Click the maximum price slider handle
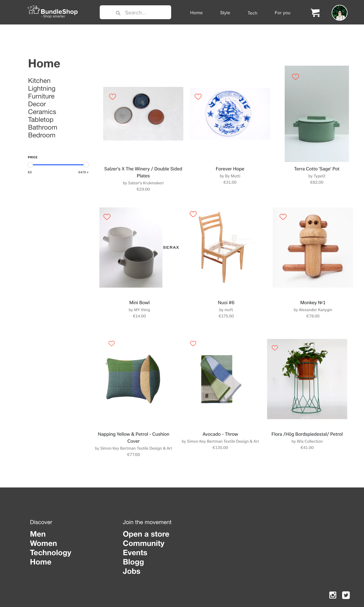 coord(86,165)
